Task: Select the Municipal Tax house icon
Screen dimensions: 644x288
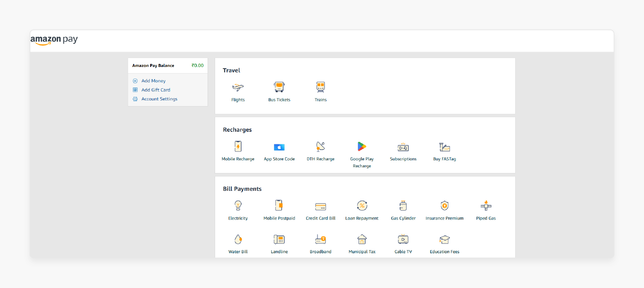Action: 362,239
